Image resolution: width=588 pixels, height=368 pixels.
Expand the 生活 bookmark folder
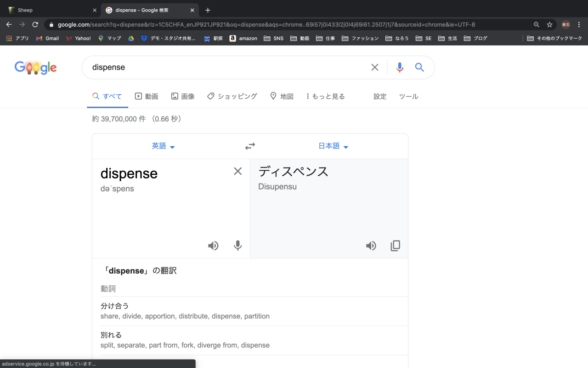click(448, 38)
